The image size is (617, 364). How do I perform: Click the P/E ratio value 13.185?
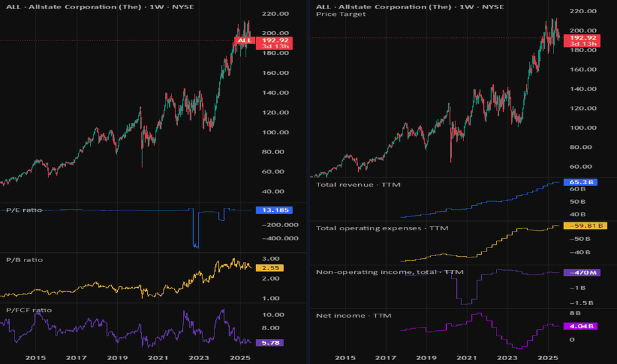tap(274, 210)
